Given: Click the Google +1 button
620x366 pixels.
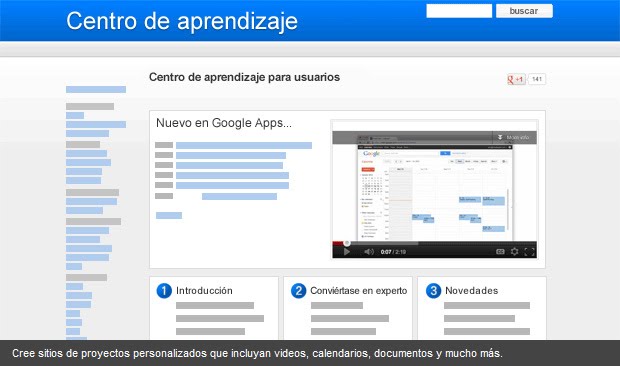Looking at the screenshot, I should point(516,79).
